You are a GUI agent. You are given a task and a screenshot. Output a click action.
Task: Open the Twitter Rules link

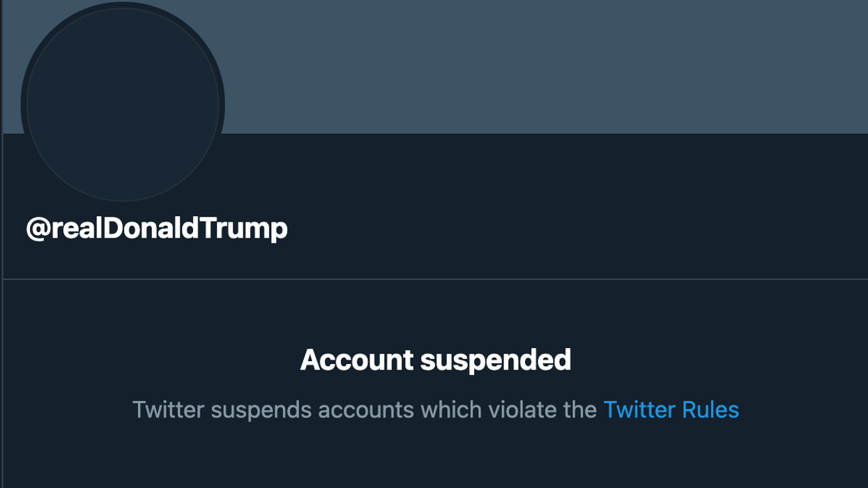[x=671, y=409]
